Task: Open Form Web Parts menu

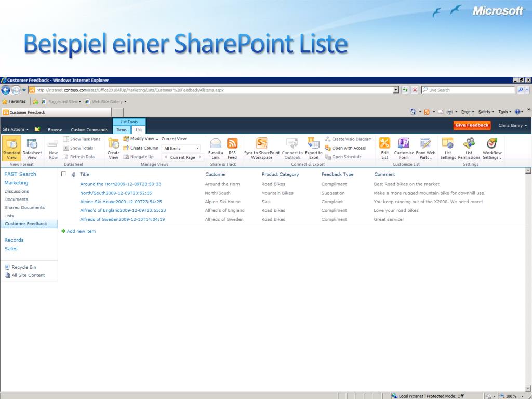Action: point(425,148)
